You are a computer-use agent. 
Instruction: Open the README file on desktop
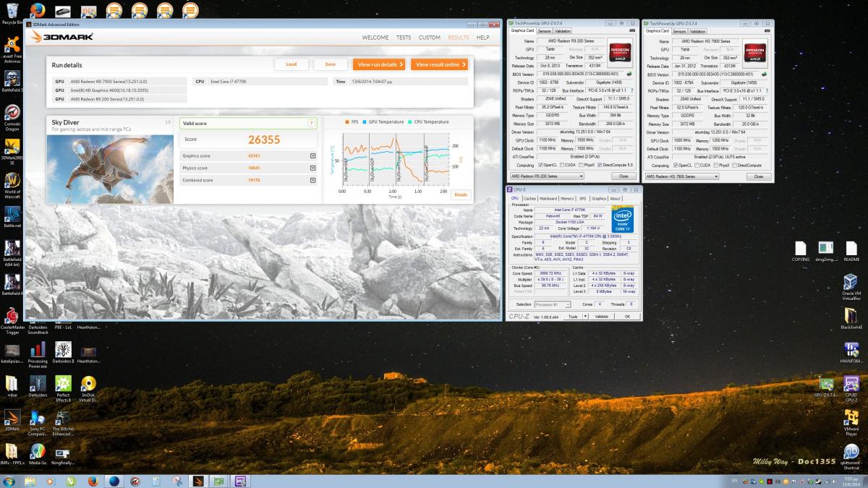851,250
